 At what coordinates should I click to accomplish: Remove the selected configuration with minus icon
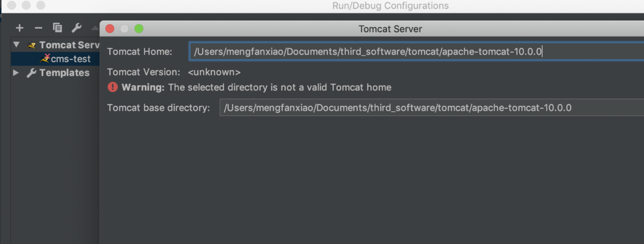click(38, 28)
